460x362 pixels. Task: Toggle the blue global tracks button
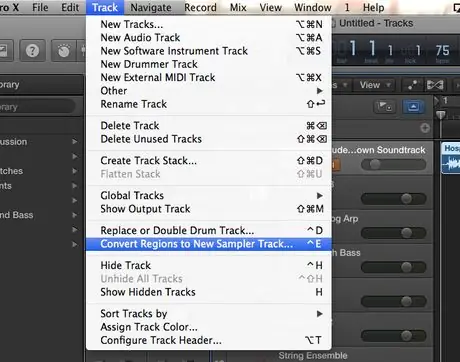pyautogui.click(x=413, y=107)
